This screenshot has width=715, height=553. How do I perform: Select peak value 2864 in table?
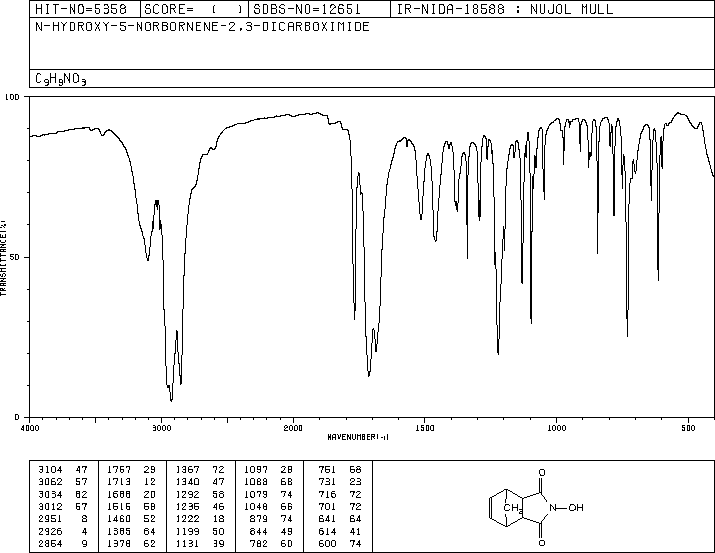[x=50, y=543]
